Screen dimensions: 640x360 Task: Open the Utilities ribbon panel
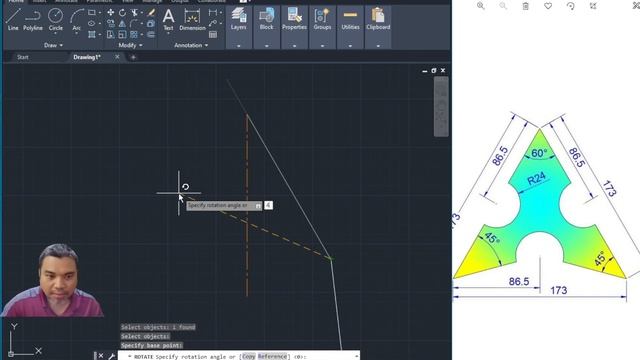click(x=350, y=19)
